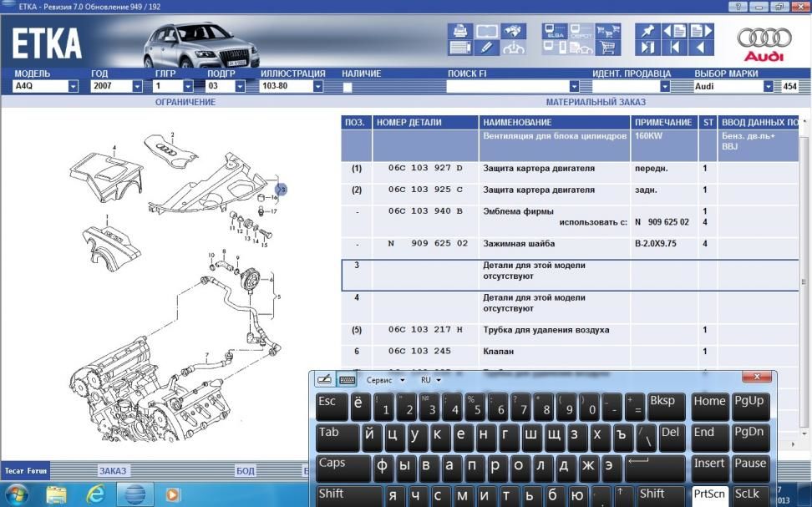Toggle Insert key on on-screen keyboard
Viewport: 812px width, 507px height.
710,468
